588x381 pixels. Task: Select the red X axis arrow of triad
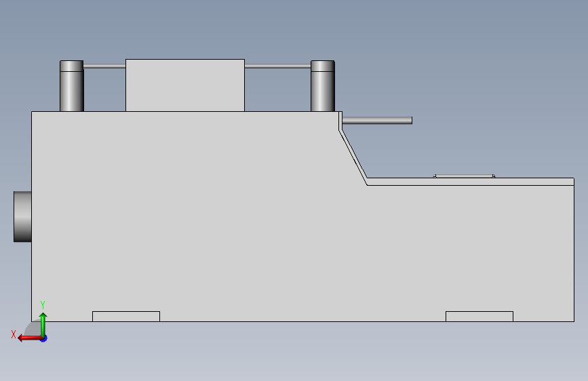[29, 338]
